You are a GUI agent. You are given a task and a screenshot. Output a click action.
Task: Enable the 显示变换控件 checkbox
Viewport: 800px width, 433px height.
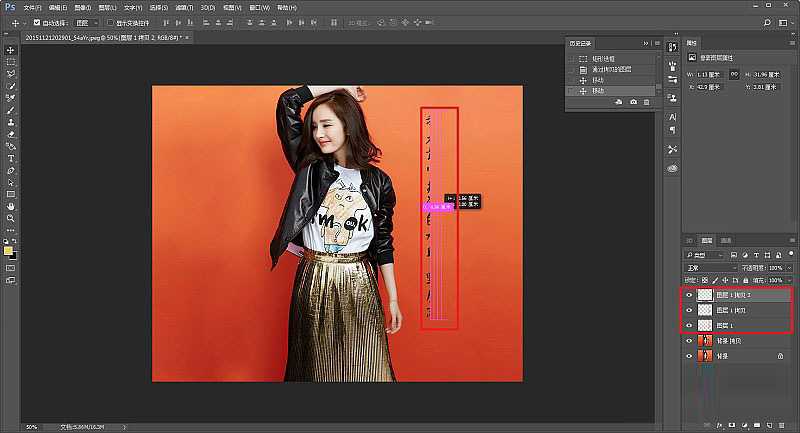[x=109, y=21]
